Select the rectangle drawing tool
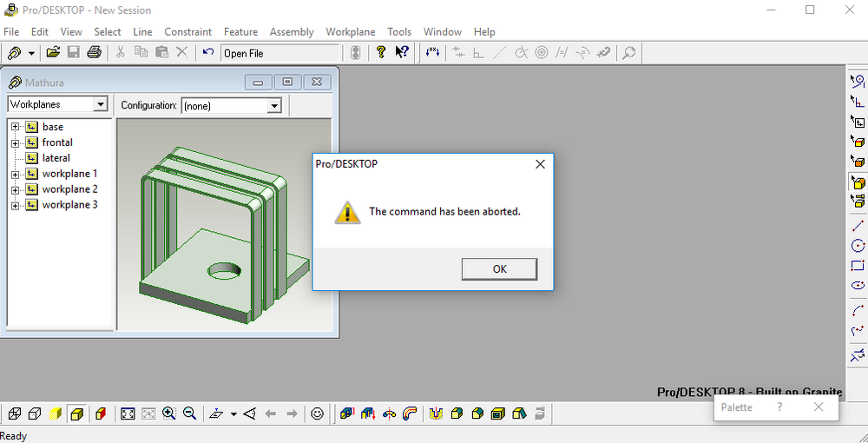 [858, 265]
